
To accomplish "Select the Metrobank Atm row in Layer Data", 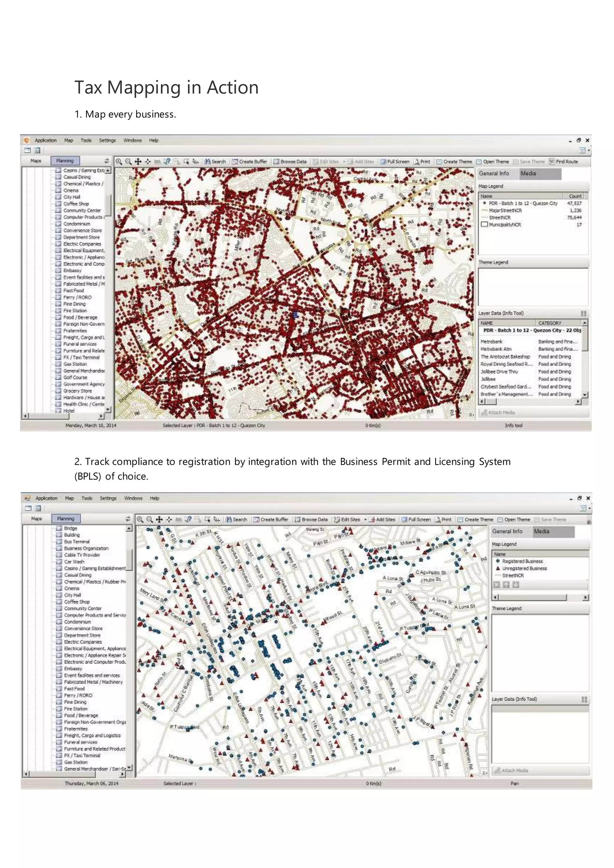I will coord(496,349).
